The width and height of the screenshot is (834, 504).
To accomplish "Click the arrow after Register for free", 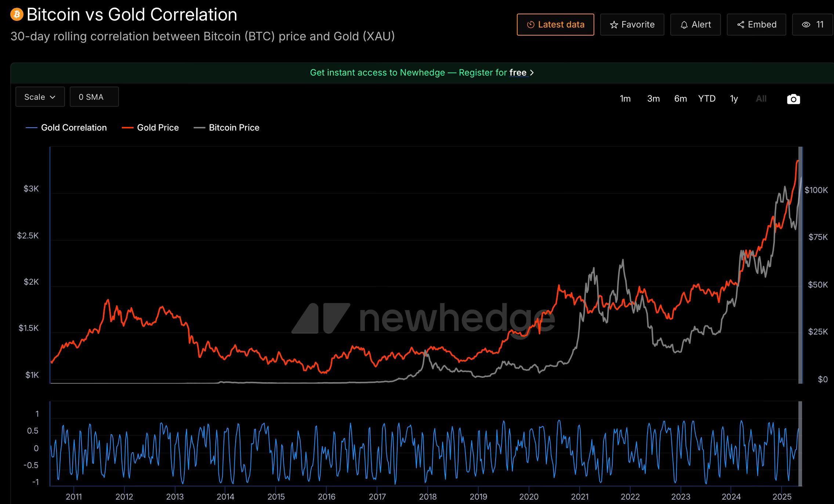I will pos(532,73).
